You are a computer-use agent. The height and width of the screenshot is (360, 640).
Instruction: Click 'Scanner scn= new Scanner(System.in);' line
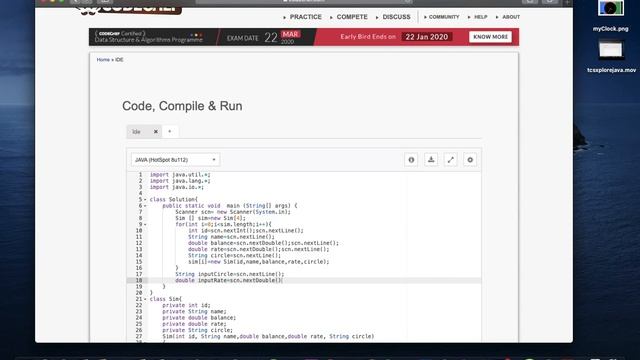click(x=233, y=212)
